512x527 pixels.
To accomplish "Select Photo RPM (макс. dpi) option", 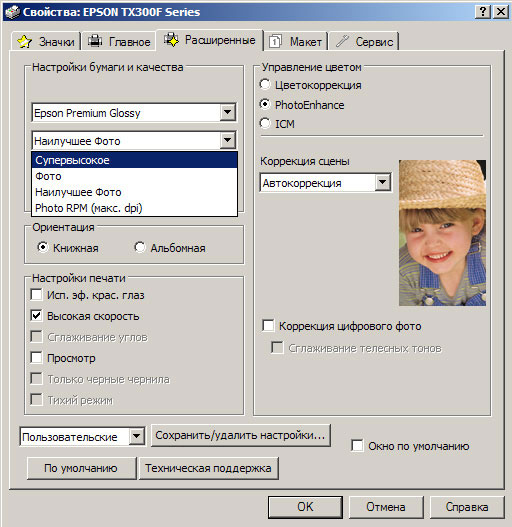I will [134, 208].
